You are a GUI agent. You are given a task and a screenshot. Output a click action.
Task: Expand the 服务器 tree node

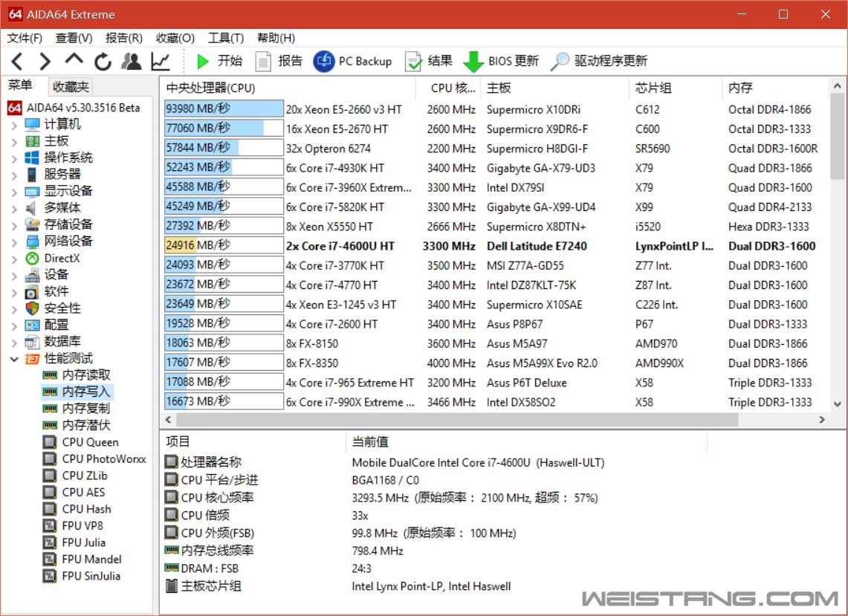15,175
